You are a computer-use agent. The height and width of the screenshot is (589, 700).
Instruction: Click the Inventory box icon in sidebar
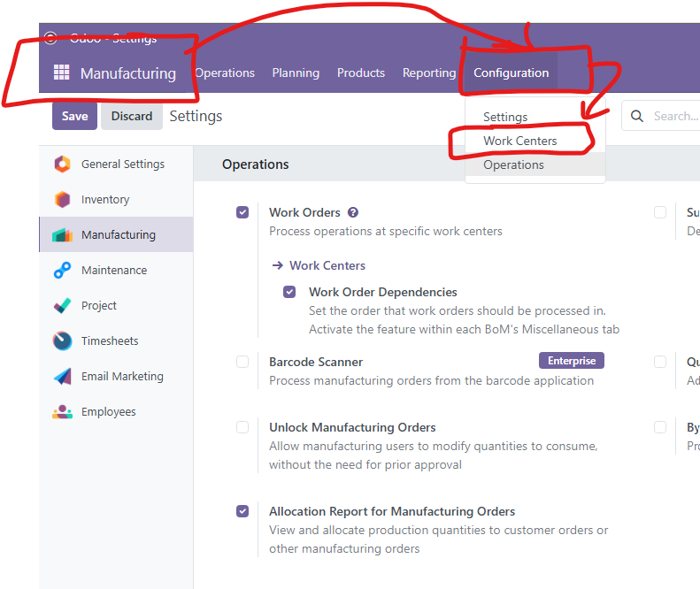(x=62, y=199)
